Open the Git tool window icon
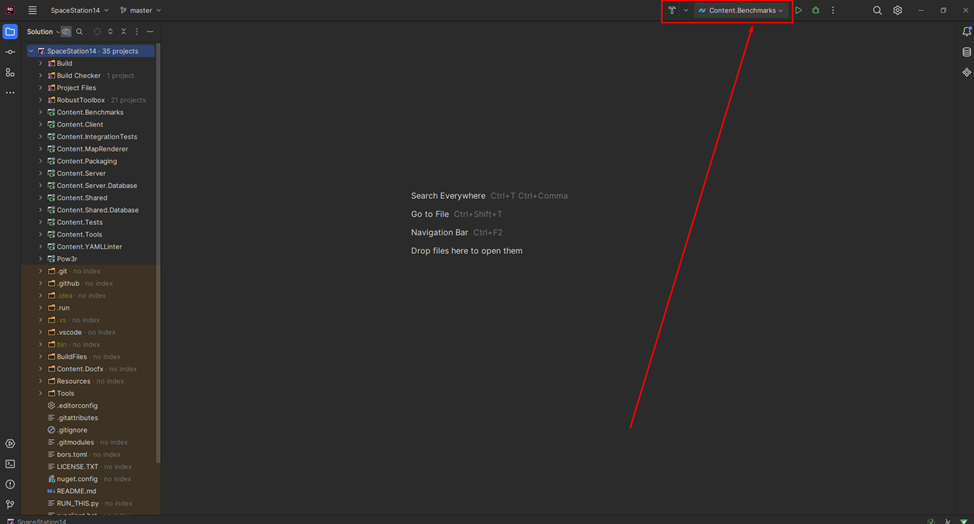The width and height of the screenshot is (974, 524). [10, 505]
